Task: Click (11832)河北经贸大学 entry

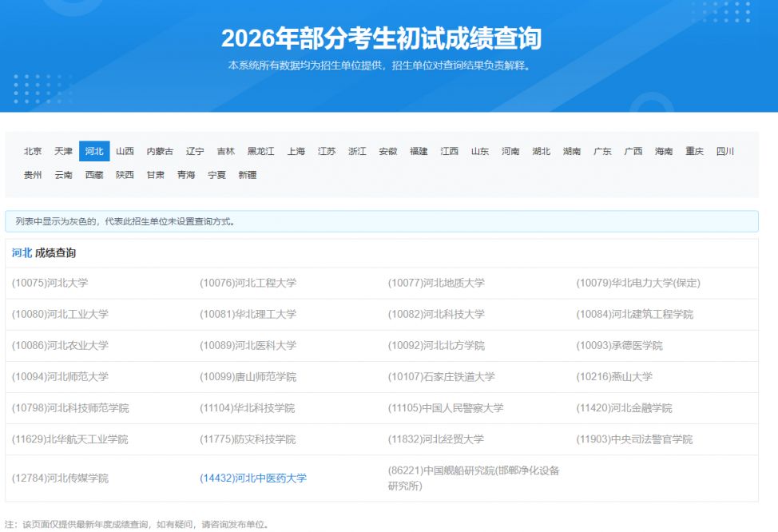Action: click(x=435, y=439)
